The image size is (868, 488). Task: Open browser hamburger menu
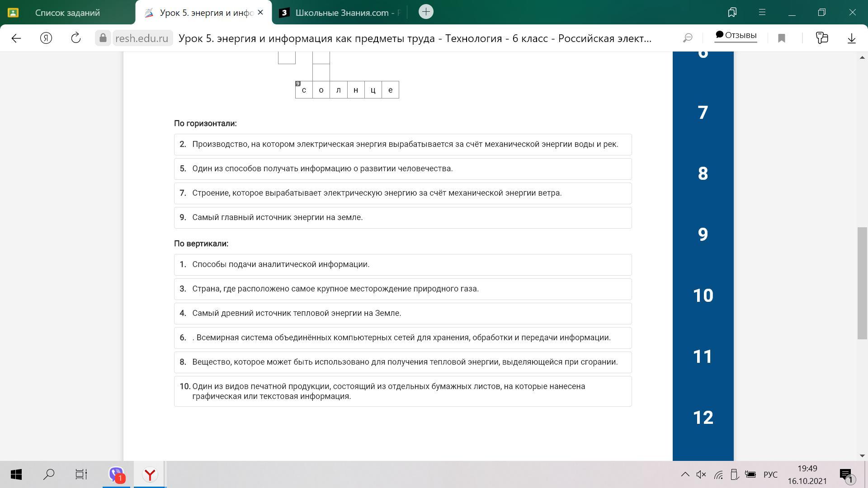pyautogui.click(x=762, y=13)
